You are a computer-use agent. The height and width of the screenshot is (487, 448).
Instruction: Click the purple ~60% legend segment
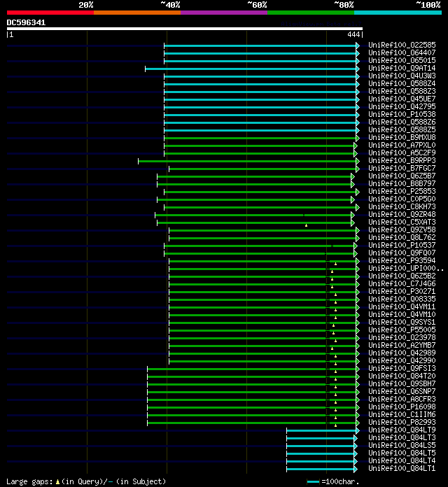[224, 13]
